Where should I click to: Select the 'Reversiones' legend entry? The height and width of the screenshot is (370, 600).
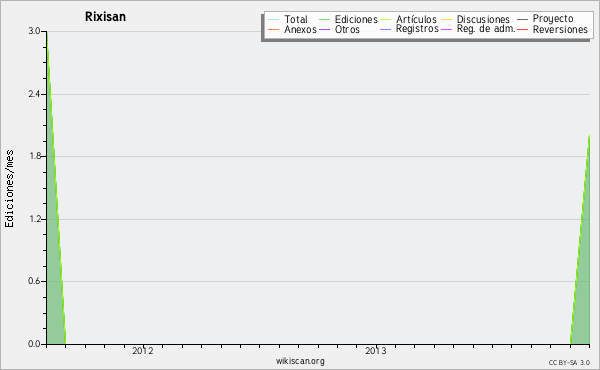coord(560,29)
